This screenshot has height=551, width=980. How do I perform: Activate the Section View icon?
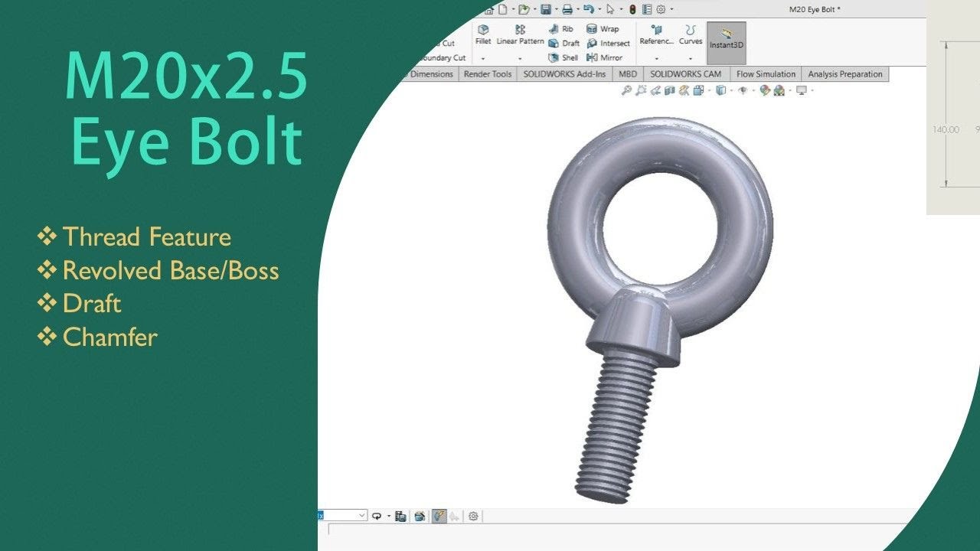(669, 90)
